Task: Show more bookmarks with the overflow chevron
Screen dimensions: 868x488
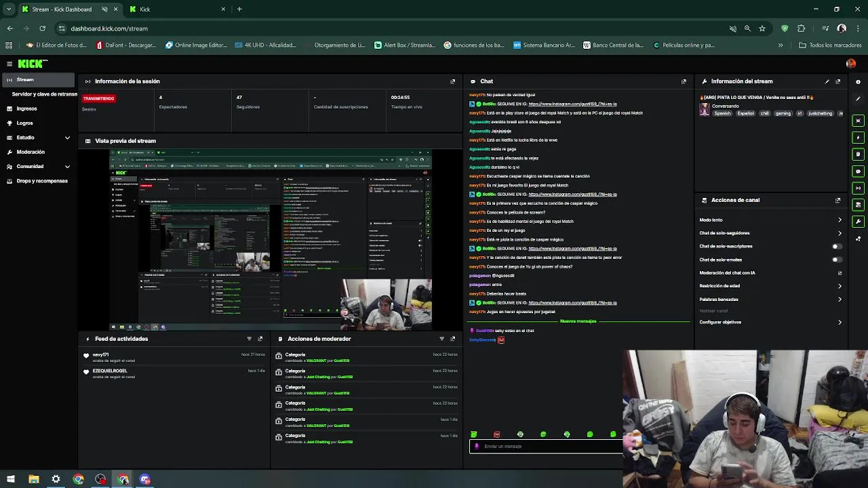Action: tap(781, 45)
